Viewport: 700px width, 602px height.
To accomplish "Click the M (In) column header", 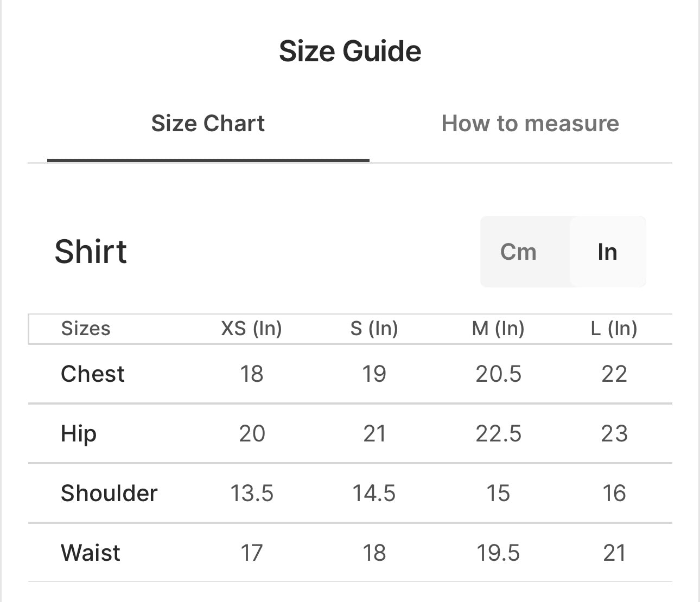I will pyautogui.click(x=498, y=329).
